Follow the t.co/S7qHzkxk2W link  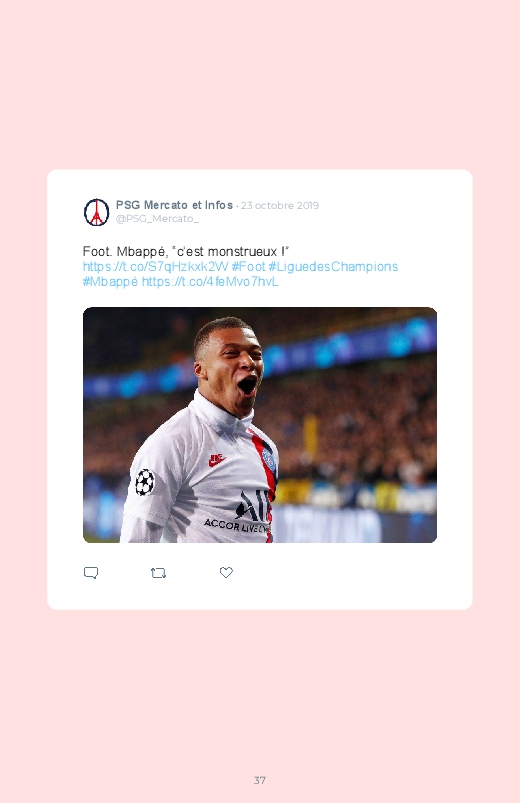point(155,266)
